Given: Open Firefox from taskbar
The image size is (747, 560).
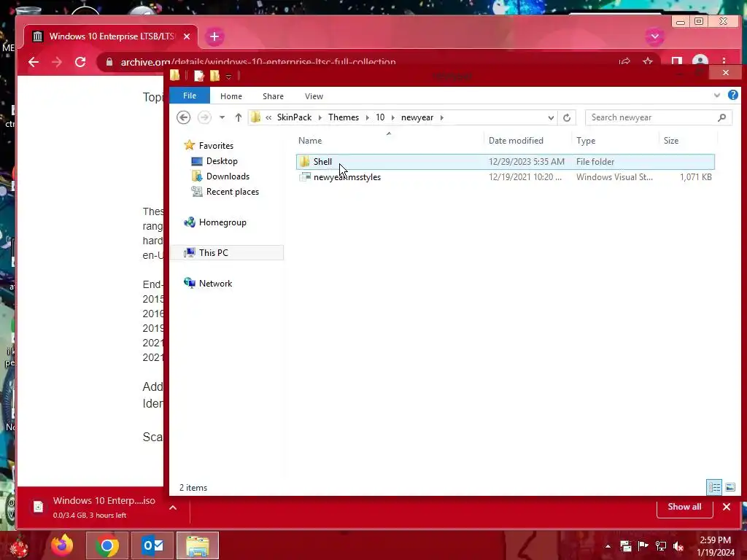Looking at the screenshot, I should tap(62, 545).
